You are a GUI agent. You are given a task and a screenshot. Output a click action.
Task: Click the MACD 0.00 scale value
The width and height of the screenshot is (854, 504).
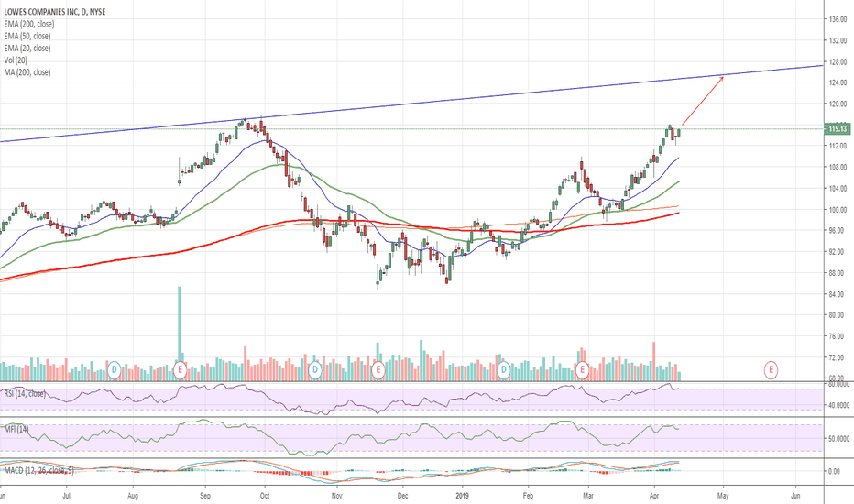click(834, 471)
